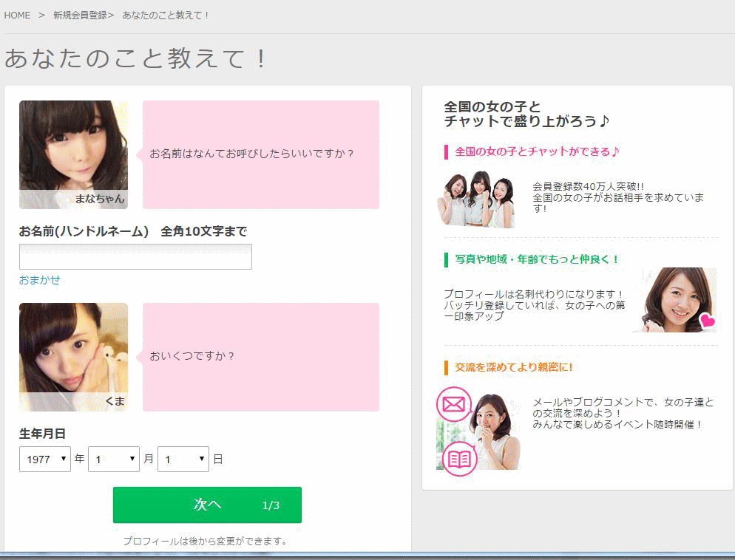
Task: Open the birth year dropdown showing 1977
Action: (44, 460)
